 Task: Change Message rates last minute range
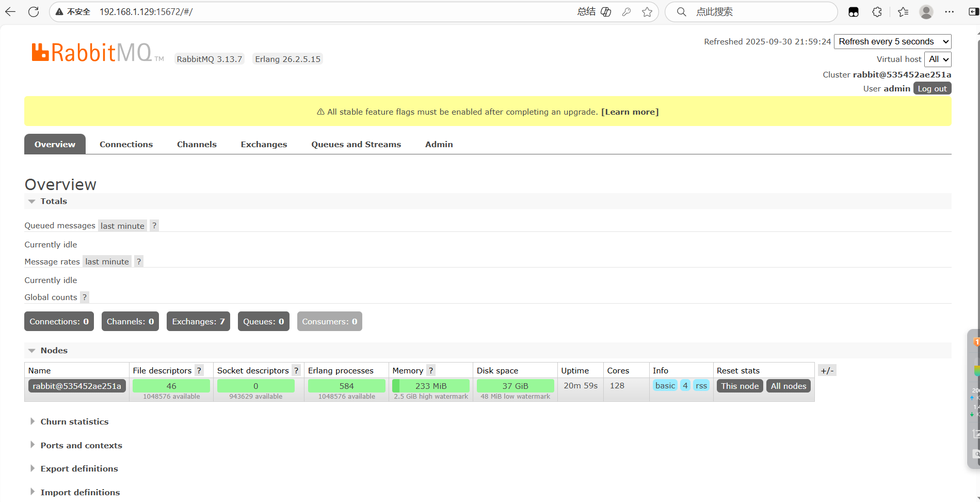107,261
